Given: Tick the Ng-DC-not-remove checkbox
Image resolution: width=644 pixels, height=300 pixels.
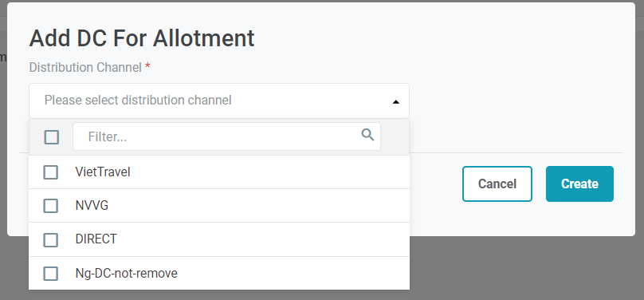Looking at the screenshot, I should [50, 274].
